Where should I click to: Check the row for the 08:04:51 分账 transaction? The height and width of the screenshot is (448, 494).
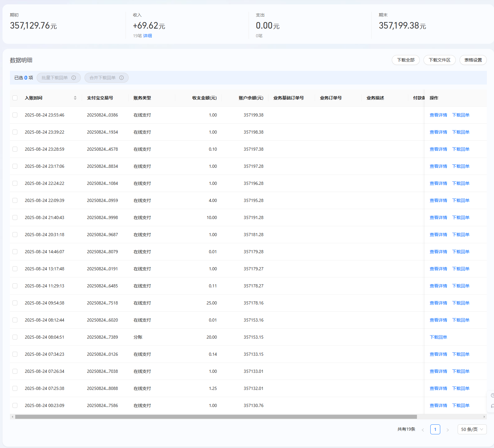tap(15, 337)
